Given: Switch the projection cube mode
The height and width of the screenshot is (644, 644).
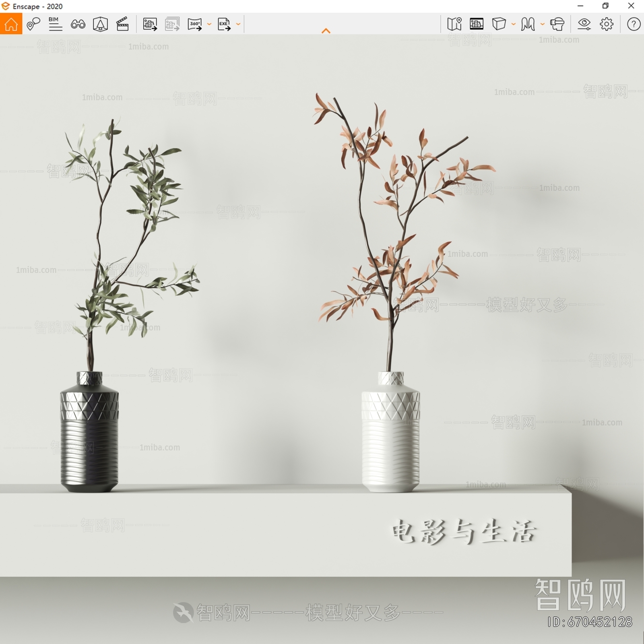Looking at the screenshot, I should (x=499, y=24).
